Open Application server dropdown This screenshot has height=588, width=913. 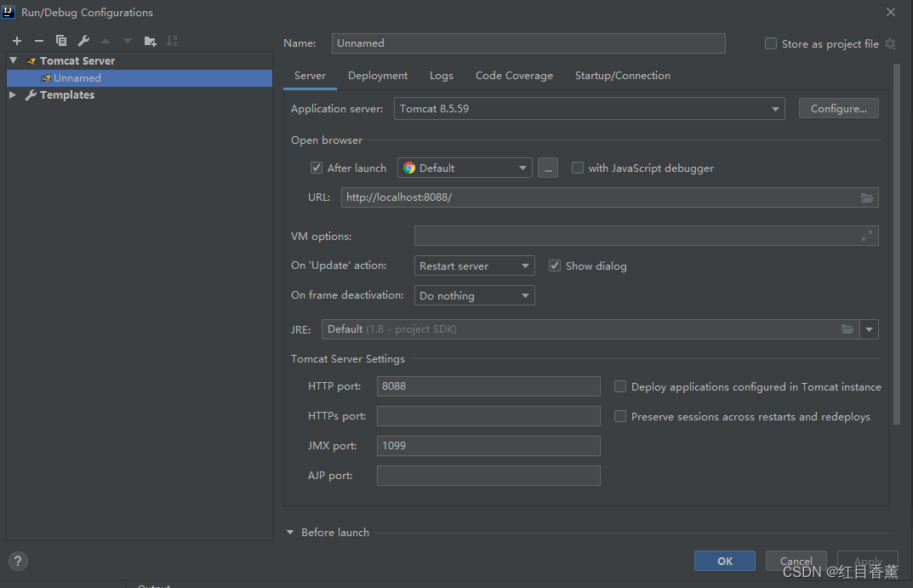(590, 109)
